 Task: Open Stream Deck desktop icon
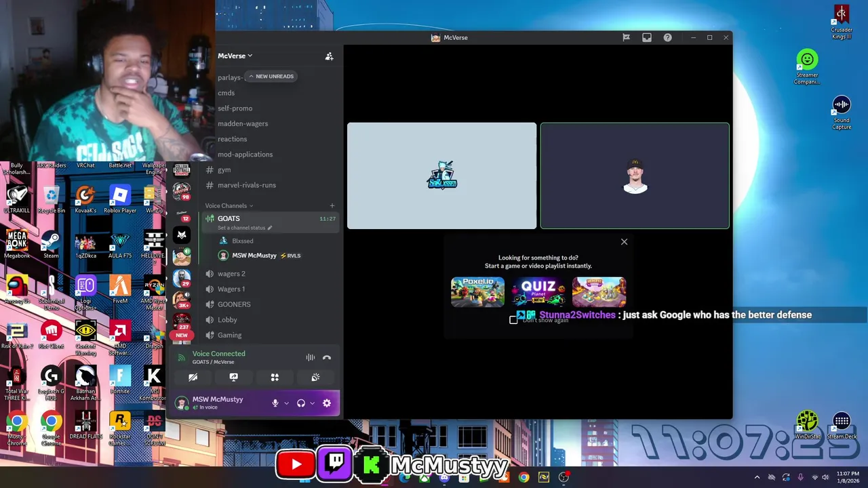pos(842,426)
